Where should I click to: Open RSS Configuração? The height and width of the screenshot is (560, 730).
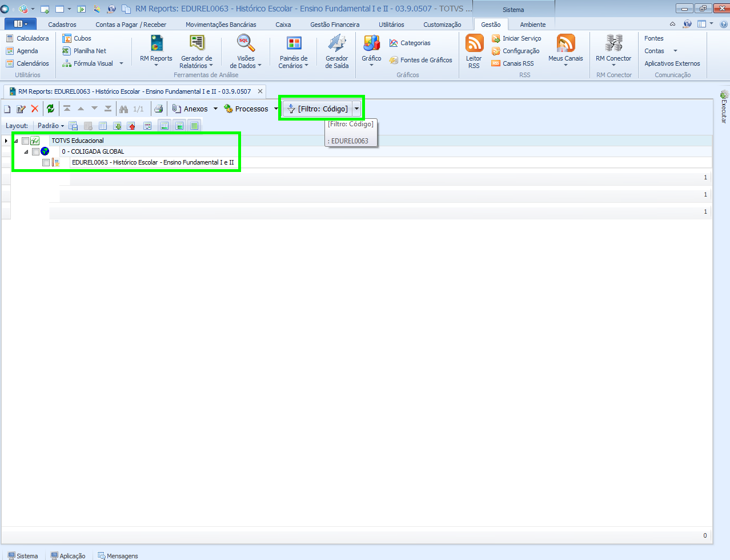coord(515,51)
